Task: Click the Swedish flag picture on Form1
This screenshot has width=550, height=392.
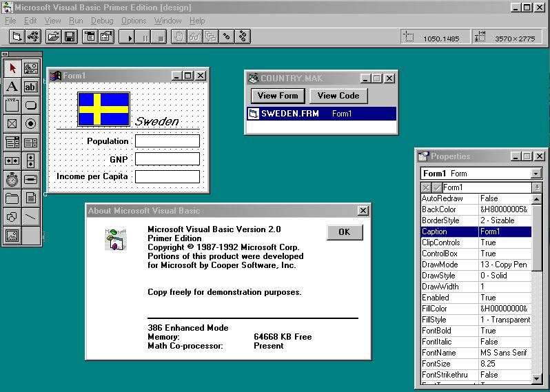Action: (103, 109)
